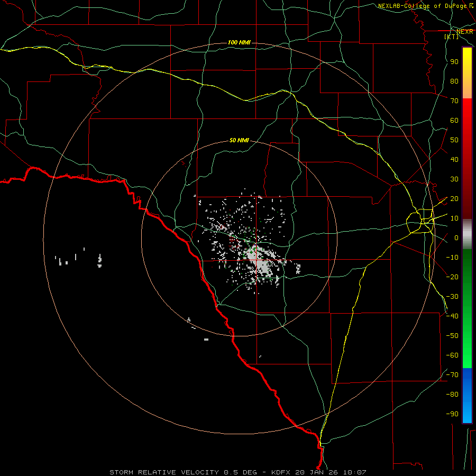
Task: Click the 90 tick label on the velocity scale
Action: [454, 62]
